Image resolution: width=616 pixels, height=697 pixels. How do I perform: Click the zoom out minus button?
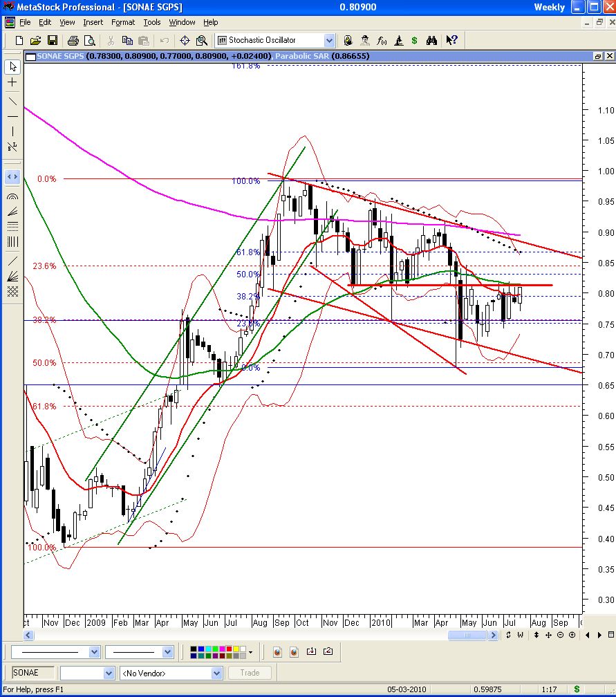pos(560,635)
